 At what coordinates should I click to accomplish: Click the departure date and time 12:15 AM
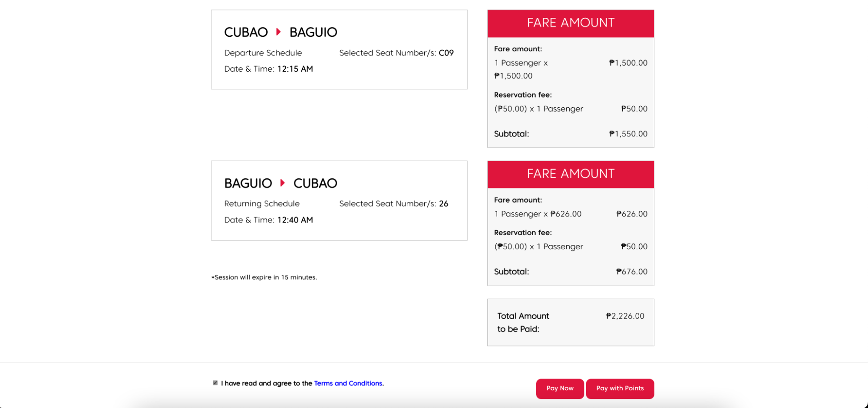[x=295, y=69]
